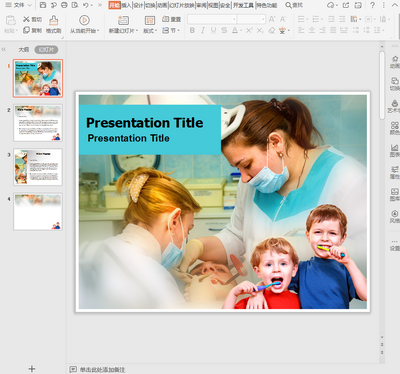The height and width of the screenshot is (374, 400).
Task: Open Print Preview from quick access toolbar
Action: coord(75,5)
